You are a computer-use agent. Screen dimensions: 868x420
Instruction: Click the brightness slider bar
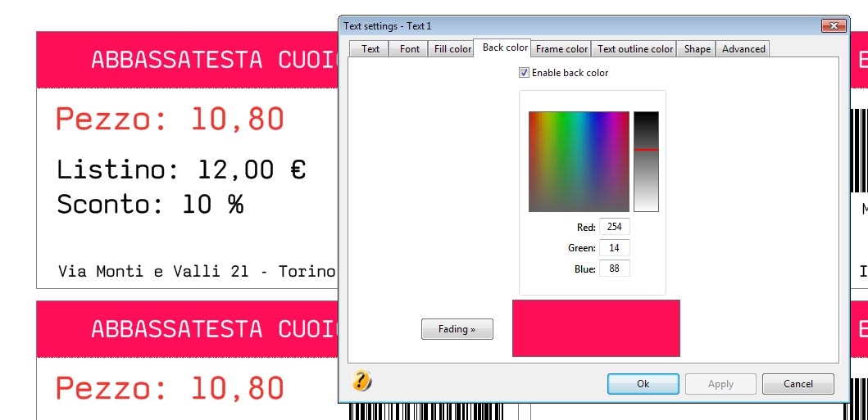point(646,161)
